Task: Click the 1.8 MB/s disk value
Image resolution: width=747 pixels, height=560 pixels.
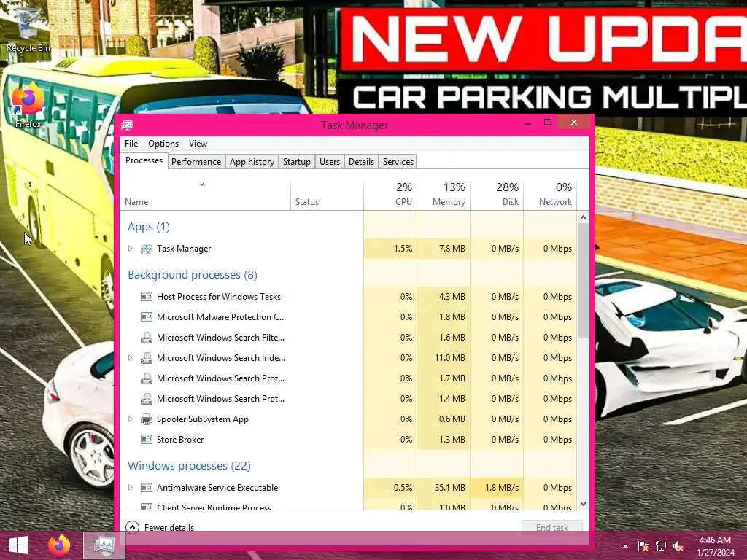Action: (502, 488)
